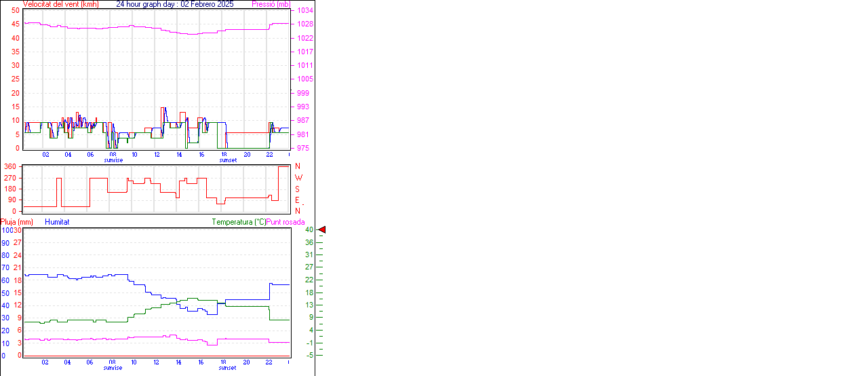Click 'sunrise' label under the bottom chart

tap(113, 368)
